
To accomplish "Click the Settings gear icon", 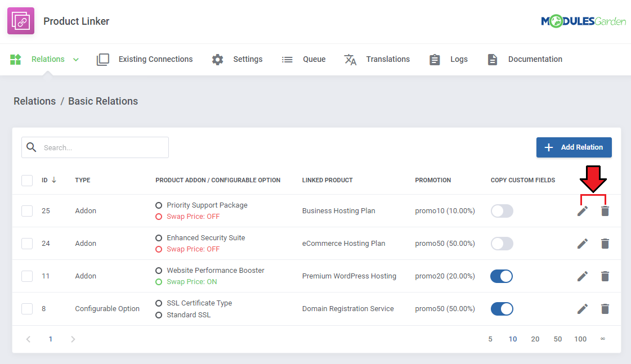I will click(x=218, y=60).
